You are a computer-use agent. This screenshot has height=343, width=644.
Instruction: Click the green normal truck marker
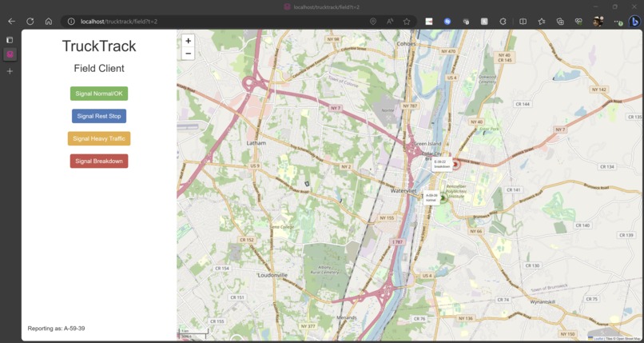pyautogui.click(x=443, y=198)
